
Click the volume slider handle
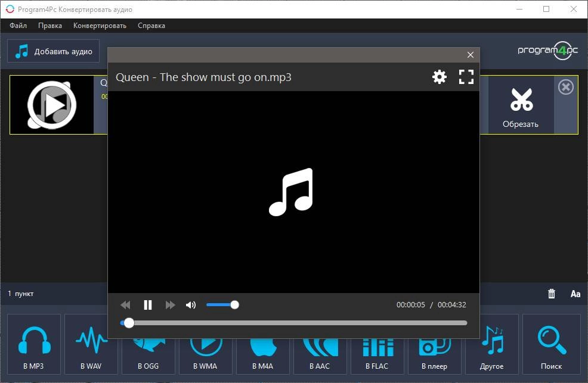click(235, 305)
